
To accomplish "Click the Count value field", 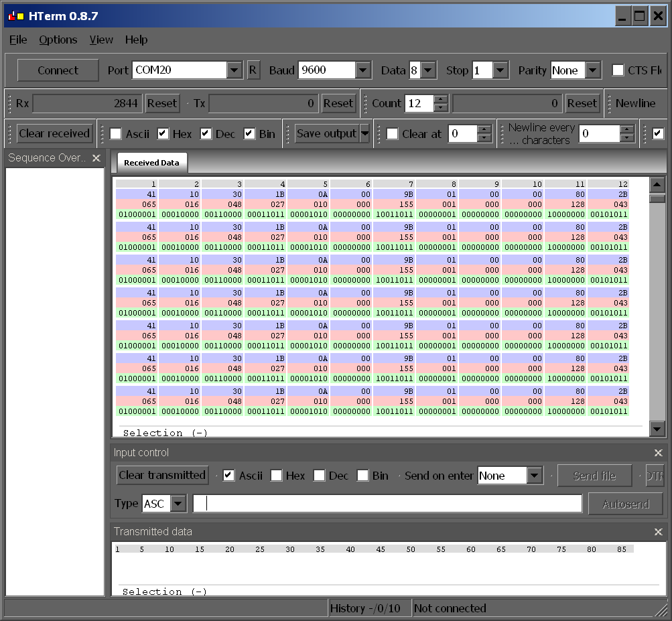I will tap(419, 103).
